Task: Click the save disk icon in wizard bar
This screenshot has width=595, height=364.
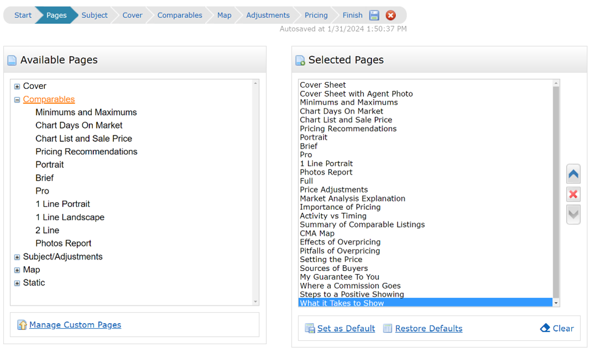Action: click(374, 15)
